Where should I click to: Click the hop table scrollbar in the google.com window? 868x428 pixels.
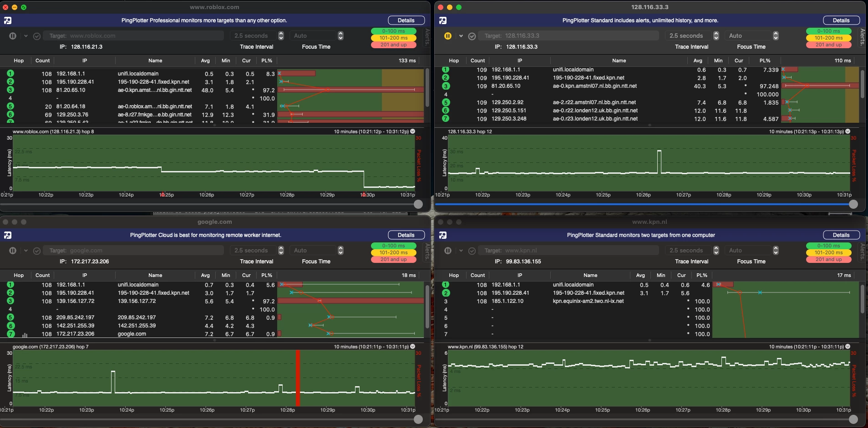click(427, 306)
